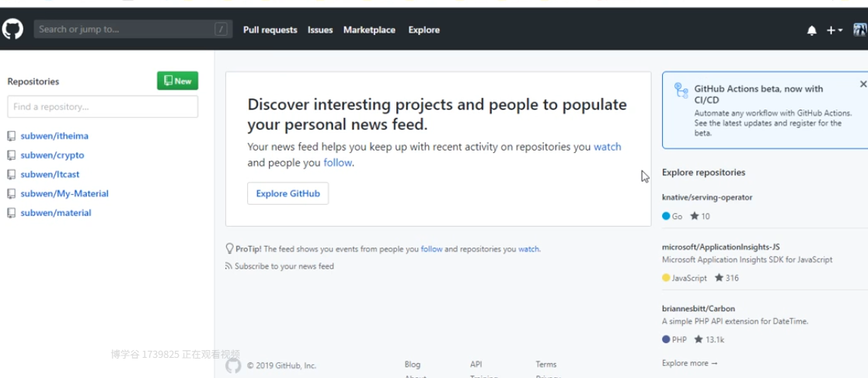Click the 2019 GitHub, Inc. copyright text
The height and width of the screenshot is (378, 868).
click(282, 366)
